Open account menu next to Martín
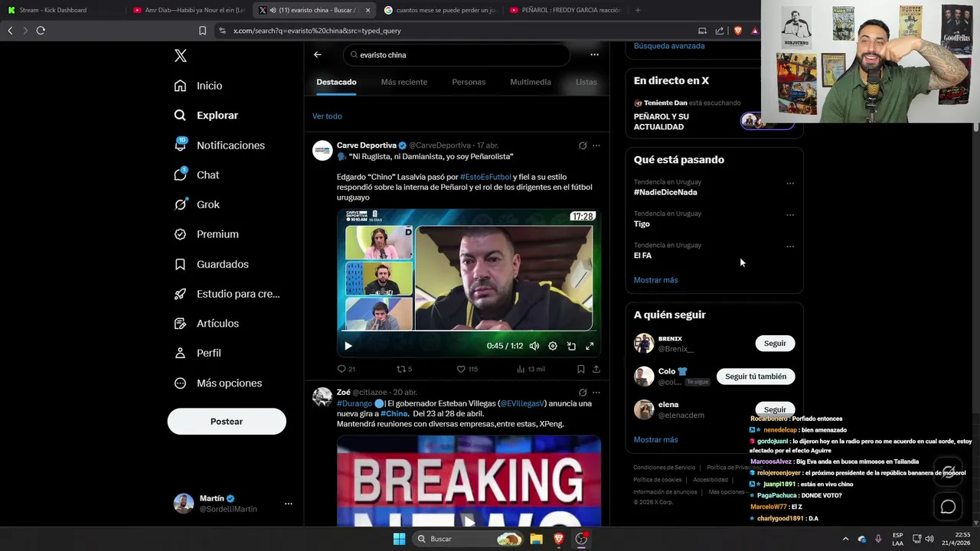 [289, 504]
